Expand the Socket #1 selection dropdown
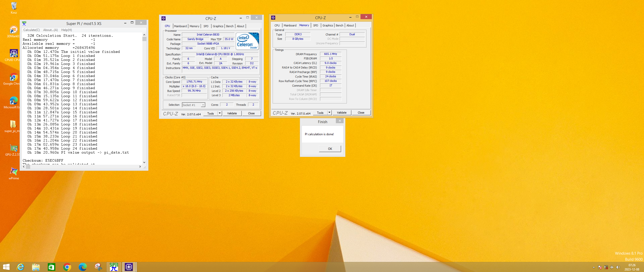 point(203,105)
